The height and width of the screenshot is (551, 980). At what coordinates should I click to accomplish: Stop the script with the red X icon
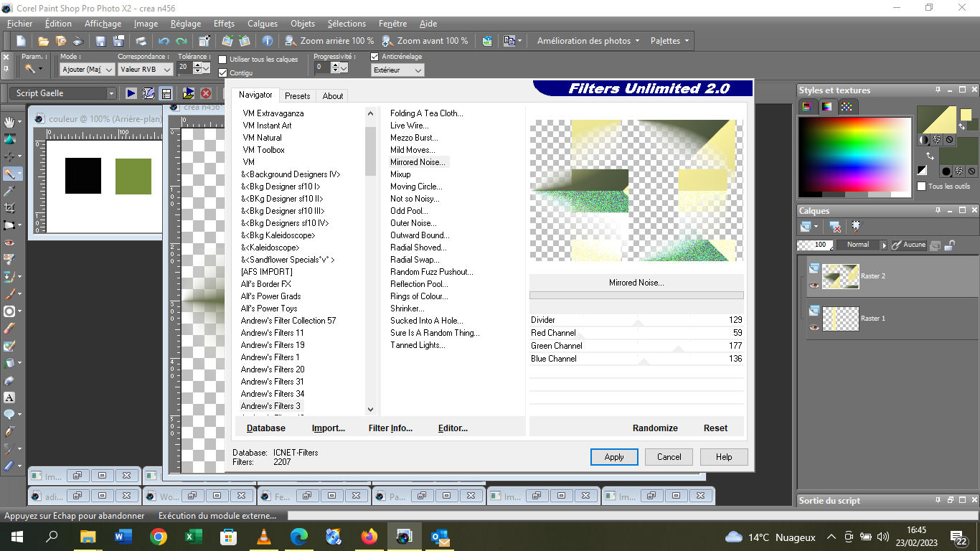(206, 93)
